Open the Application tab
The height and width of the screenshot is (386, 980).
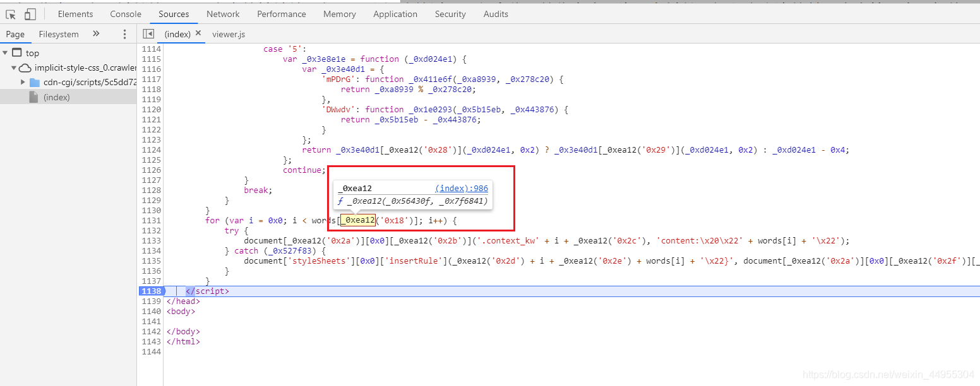[395, 14]
